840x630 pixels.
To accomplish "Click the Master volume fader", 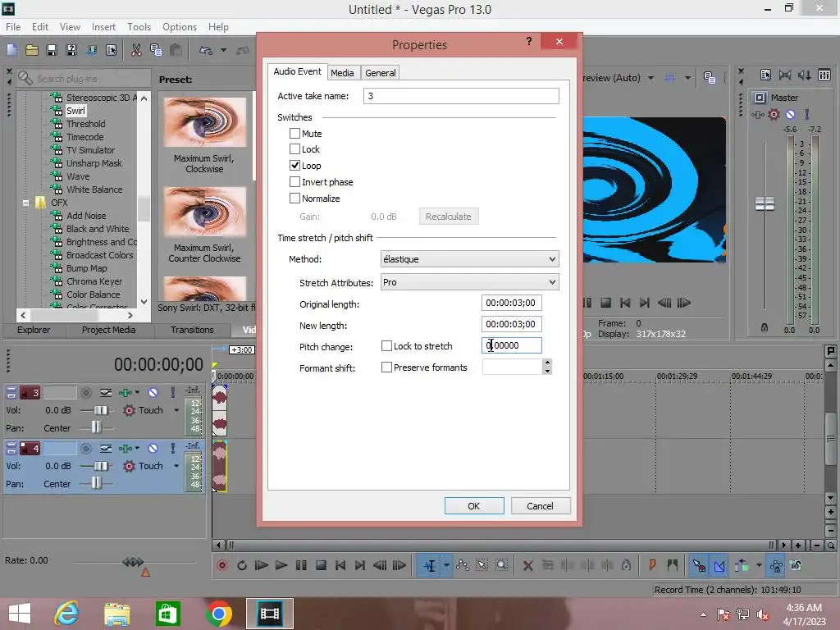I will (x=765, y=203).
